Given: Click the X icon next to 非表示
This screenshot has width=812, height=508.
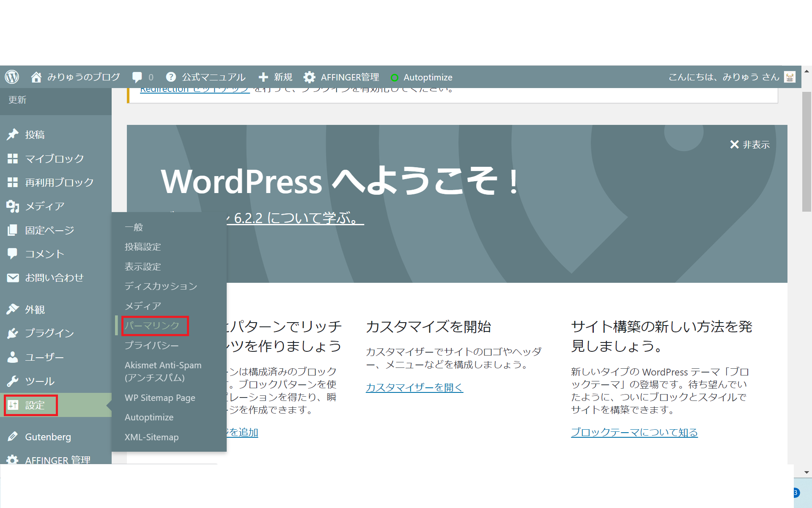Looking at the screenshot, I should 735,145.
